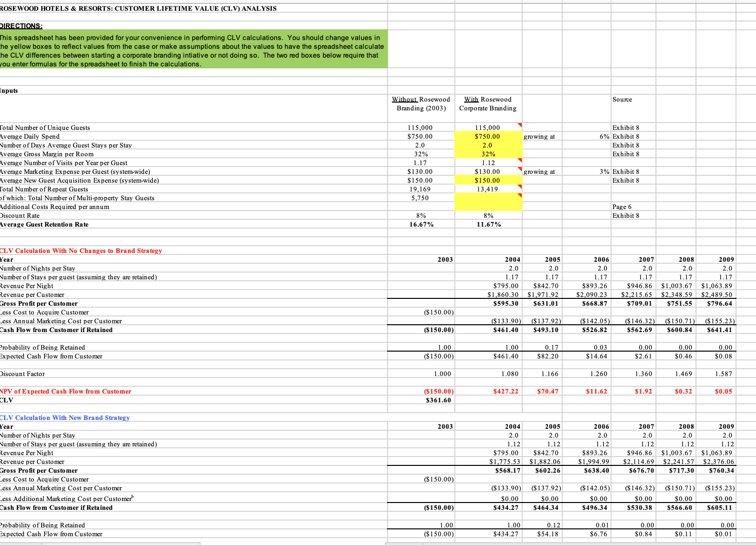756x545 pixels.
Task: Open the comment on Total Number of Unique Guests
Action: click(x=520, y=125)
